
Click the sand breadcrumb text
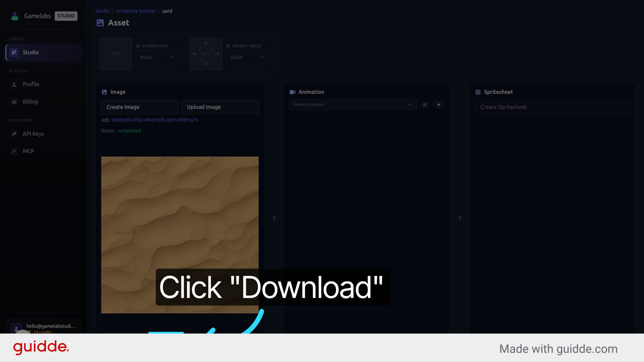(x=167, y=11)
